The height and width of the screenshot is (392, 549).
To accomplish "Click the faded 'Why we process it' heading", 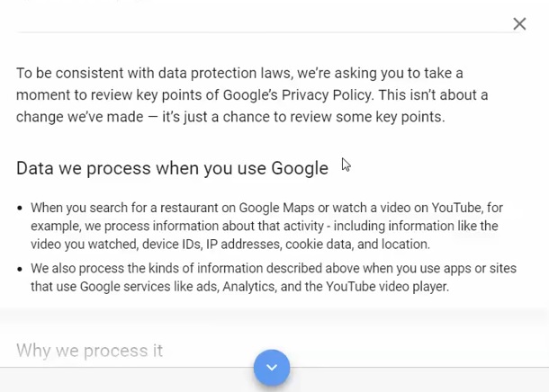I will point(90,351).
